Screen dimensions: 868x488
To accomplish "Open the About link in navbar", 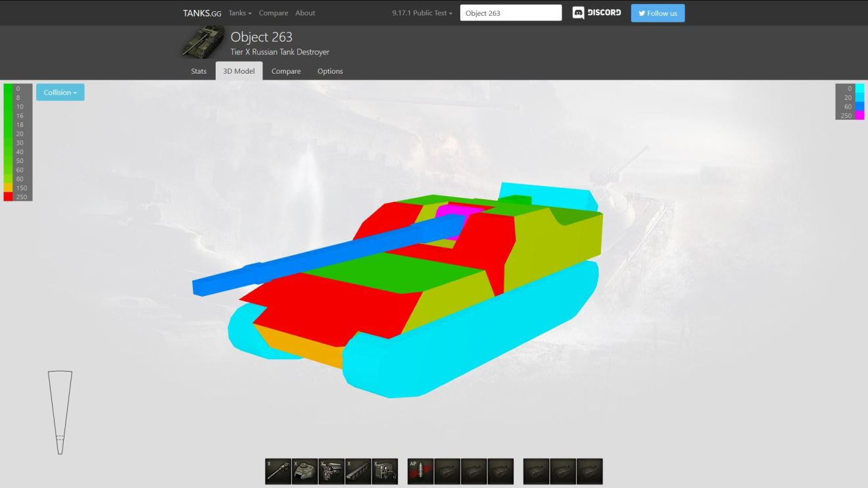I will [x=305, y=13].
